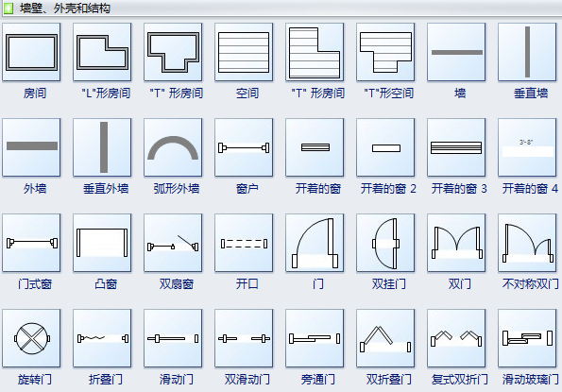Select the "T"形空间 shape
The height and width of the screenshot is (392, 562).
385,52
